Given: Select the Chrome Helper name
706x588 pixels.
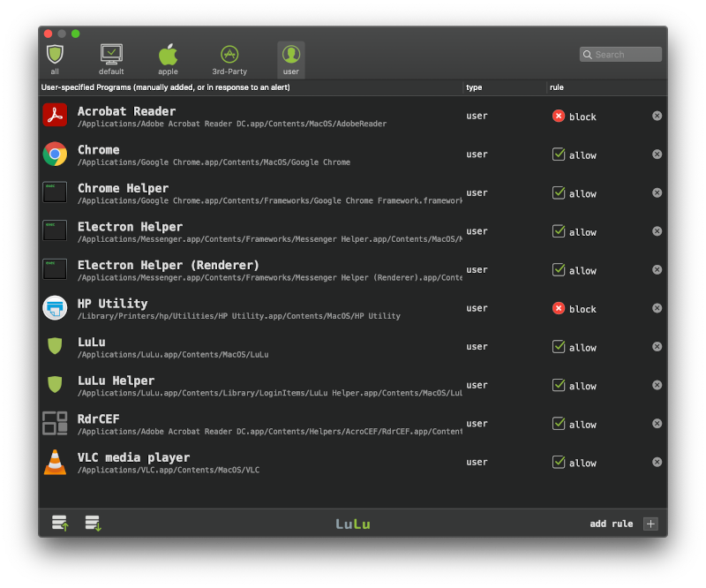Looking at the screenshot, I should pyautogui.click(x=123, y=188).
